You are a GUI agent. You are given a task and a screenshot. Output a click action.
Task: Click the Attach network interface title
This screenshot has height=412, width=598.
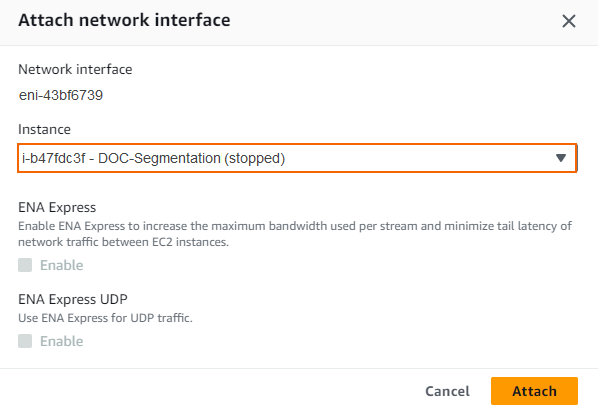coord(124,20)
